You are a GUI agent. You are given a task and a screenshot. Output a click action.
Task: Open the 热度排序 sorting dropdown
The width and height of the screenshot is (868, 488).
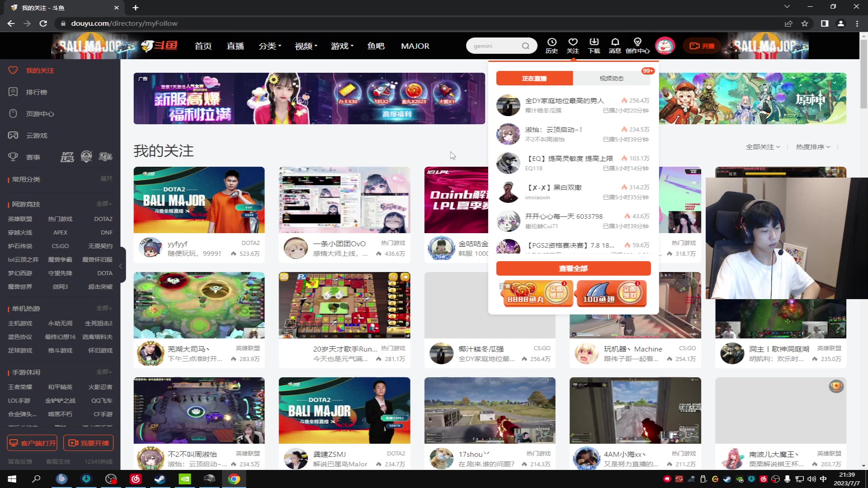pos(813,147)
